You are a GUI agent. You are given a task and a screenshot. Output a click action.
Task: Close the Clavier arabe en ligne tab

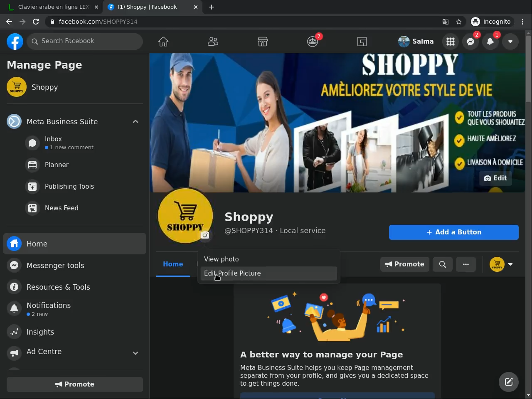(x=96, y=7)
